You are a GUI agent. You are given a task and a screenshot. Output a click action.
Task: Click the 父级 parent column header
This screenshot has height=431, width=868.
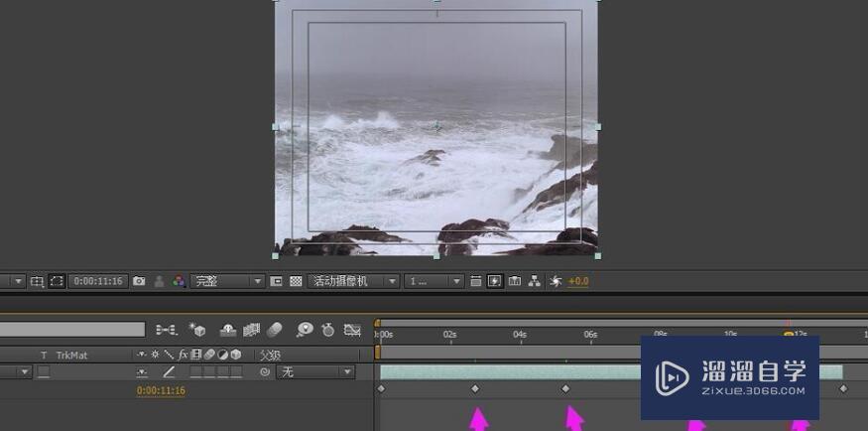270,356
